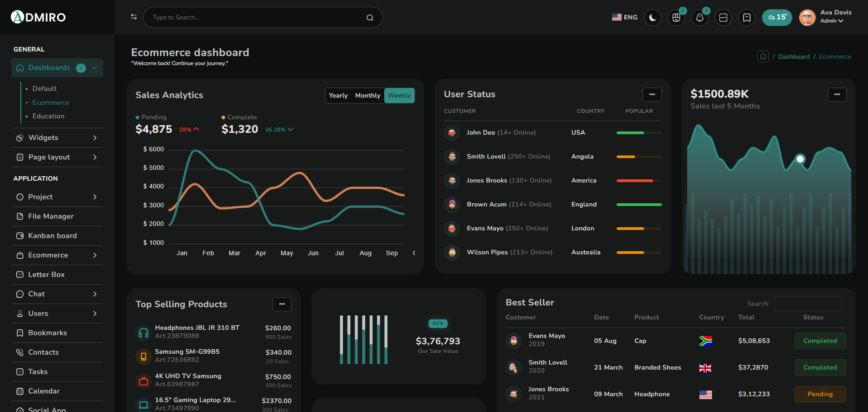
Task: Click the bookmark icon in top bar
Action: click(x=746, y=18)
